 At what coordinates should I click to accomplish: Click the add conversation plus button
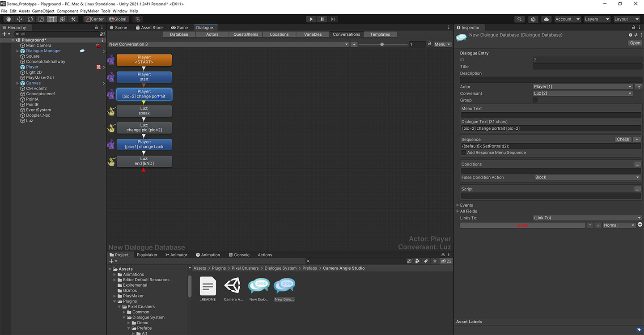click(x=354, y=44)
